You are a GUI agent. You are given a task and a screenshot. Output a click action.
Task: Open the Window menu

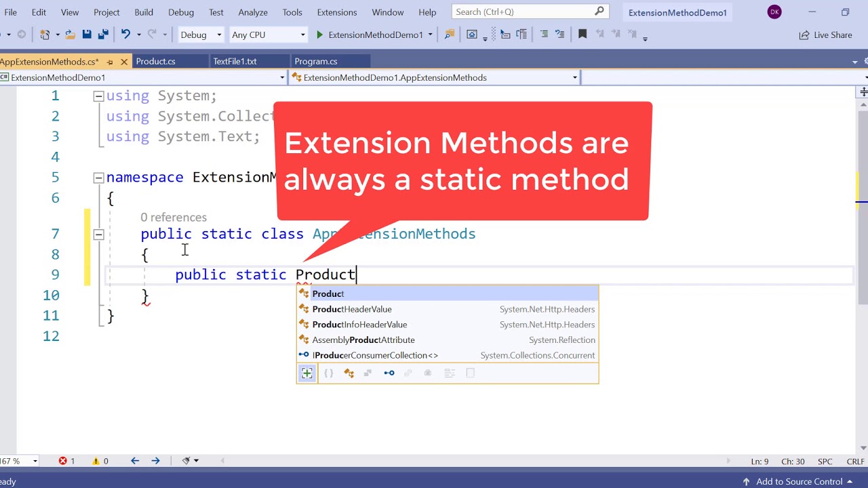click(x=388, y=12)
